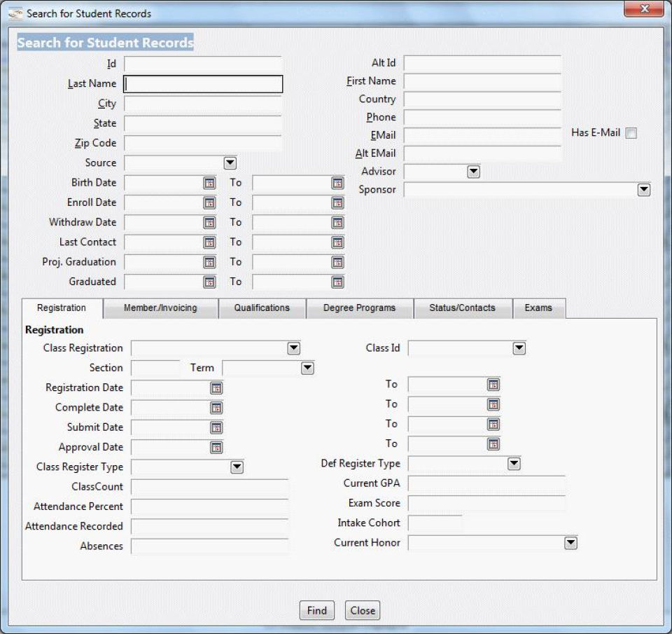Open Withdraw Date To calendar picker
This screenshot has width=672, height=634.
coord(337,223)
